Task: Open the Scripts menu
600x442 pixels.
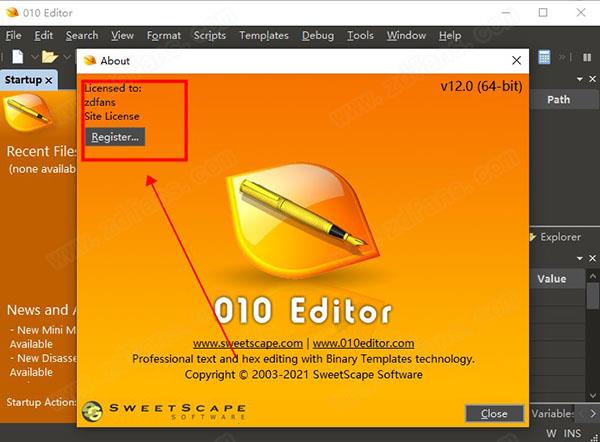Action: pyautogui.click(x=209, y=36)
